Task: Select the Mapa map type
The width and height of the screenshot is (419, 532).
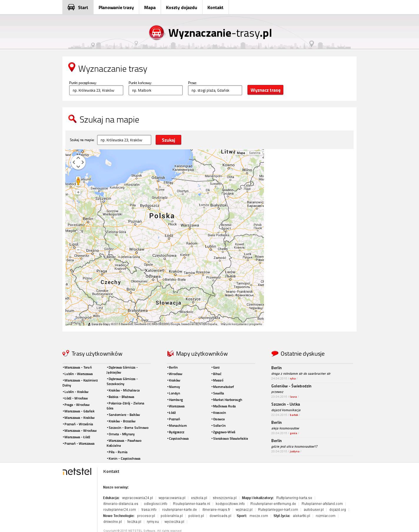Action: pyautogui.click(x=241, y=153)
